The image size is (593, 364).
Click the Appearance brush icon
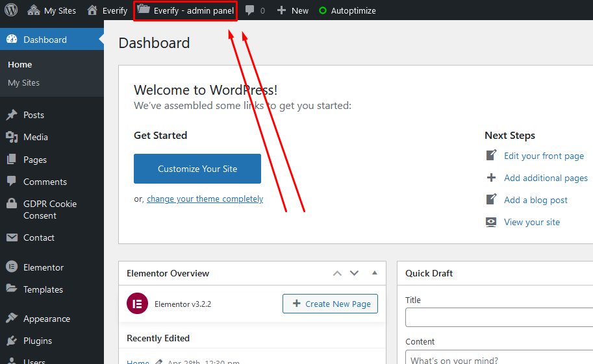[x=12, y=318]
